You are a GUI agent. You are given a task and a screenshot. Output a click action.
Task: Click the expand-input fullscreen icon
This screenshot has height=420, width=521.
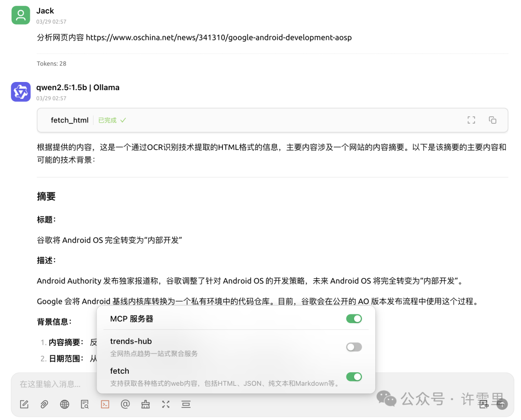(165, 404)
